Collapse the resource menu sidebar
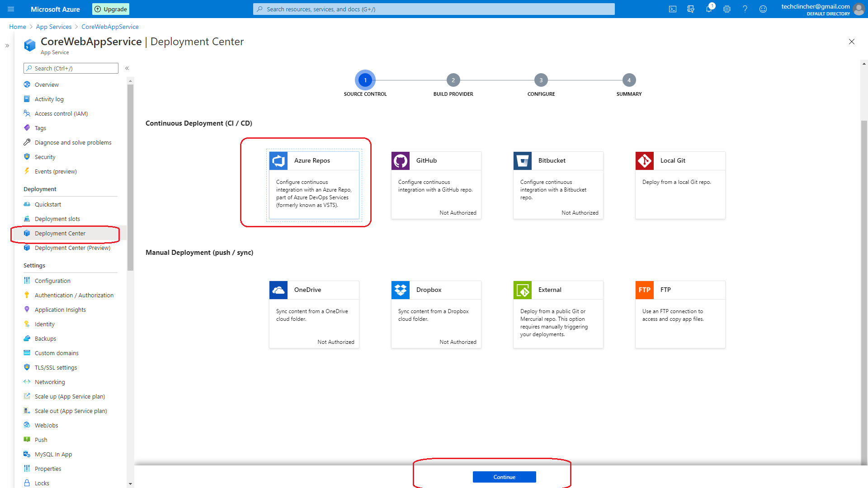The image size is (868, 488). (127, 68)
